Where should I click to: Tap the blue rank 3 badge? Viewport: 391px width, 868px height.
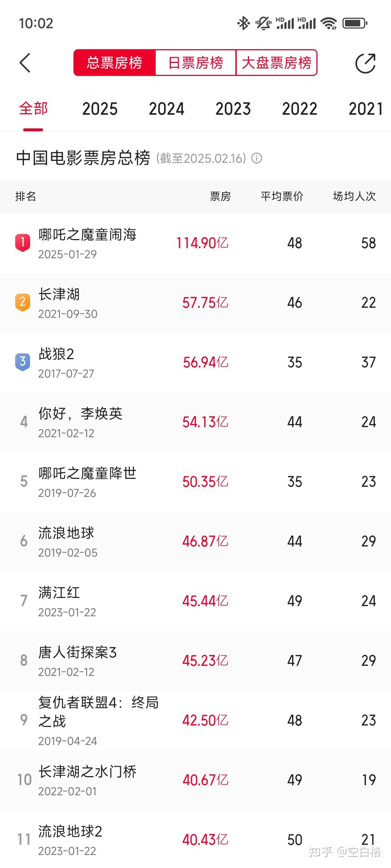pyautogui.click(x=22, y=362)
